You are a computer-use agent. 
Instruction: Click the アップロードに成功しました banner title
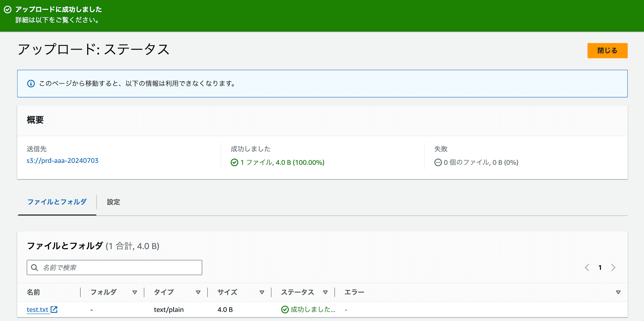pyautogui.click(x=59, y=9)
